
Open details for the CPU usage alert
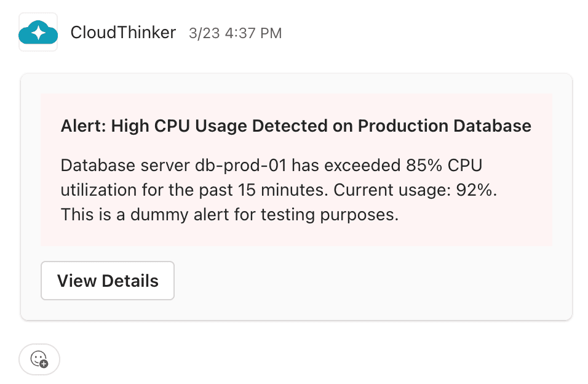pos(107,281)
